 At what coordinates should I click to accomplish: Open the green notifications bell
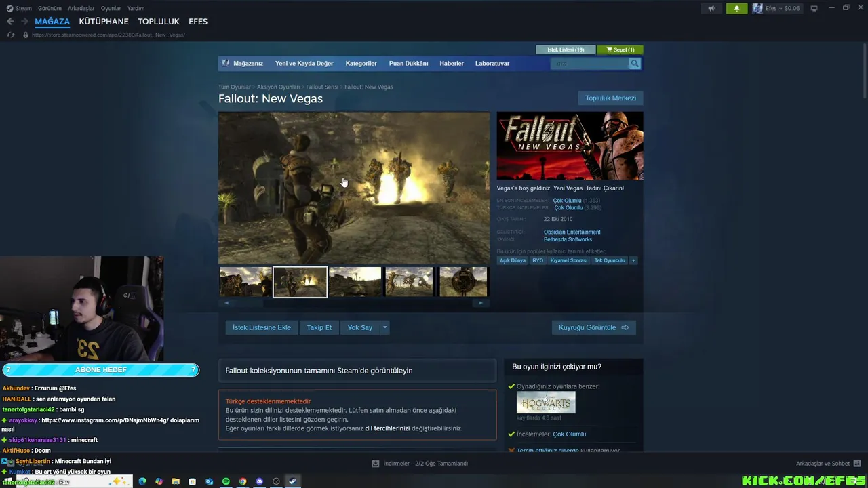point(736,8)
